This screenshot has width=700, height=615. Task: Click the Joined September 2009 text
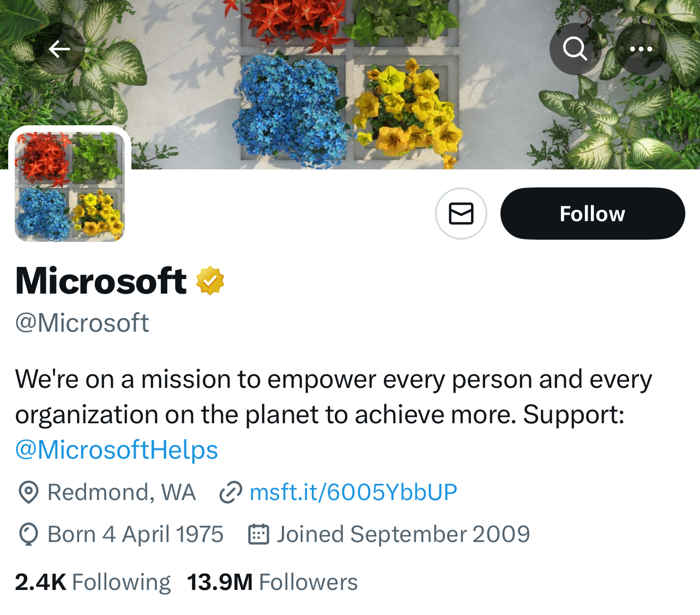pyautogui.click(x=403, y=534)
